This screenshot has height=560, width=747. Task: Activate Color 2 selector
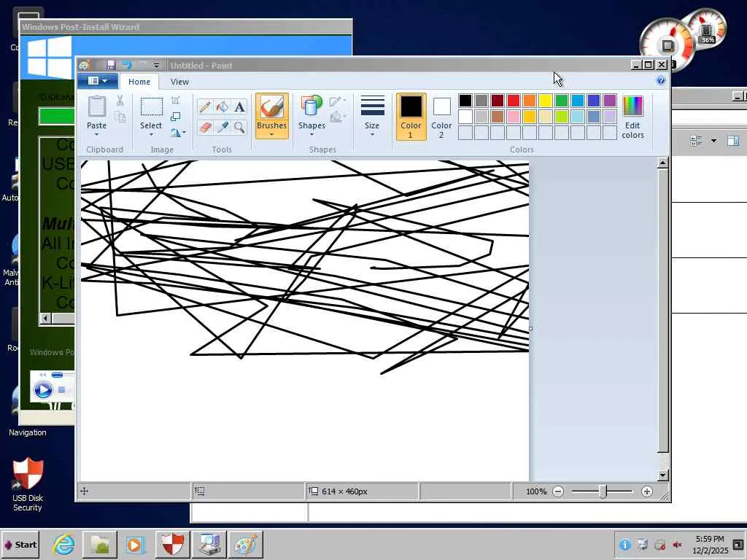441,117
